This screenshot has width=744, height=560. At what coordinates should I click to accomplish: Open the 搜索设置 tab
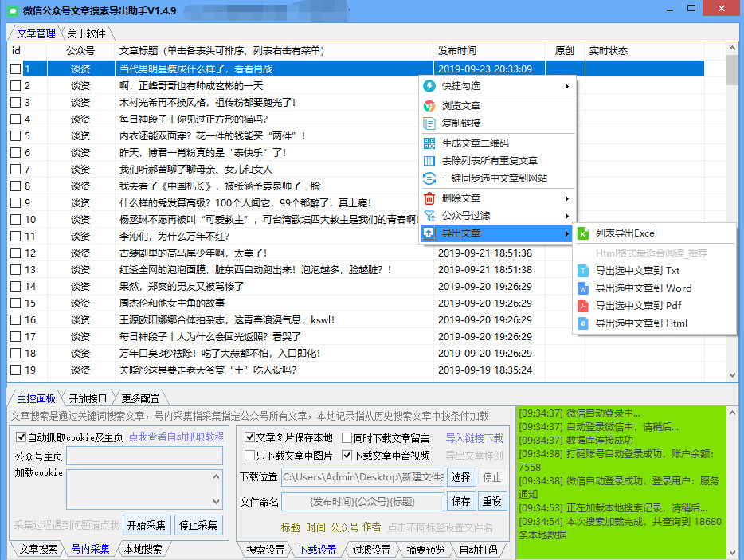(x=265, y=550)
